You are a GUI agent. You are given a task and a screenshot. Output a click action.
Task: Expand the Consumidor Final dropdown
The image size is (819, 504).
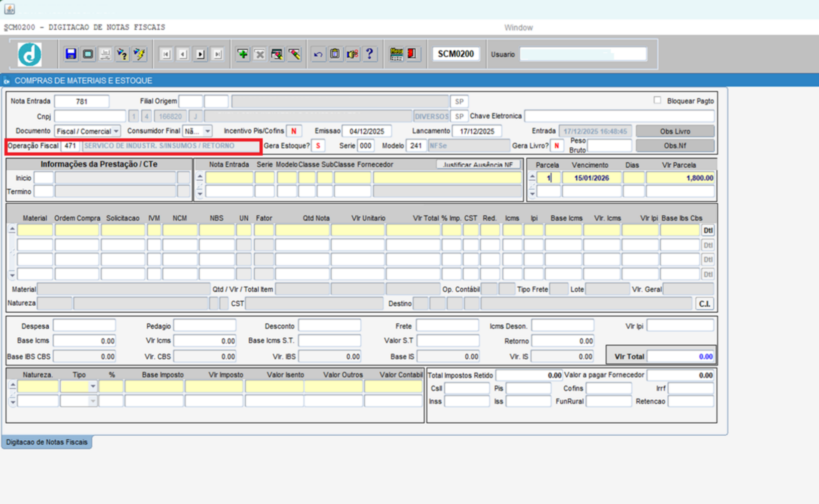[207, 132]
